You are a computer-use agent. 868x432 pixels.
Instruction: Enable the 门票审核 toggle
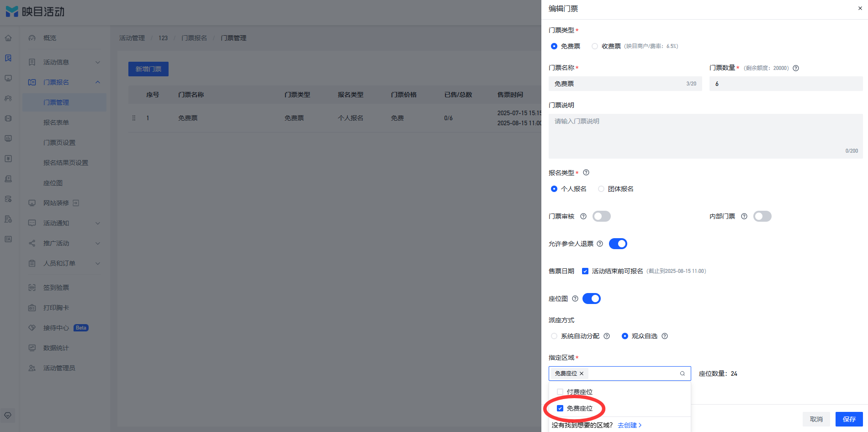point(602,216)
